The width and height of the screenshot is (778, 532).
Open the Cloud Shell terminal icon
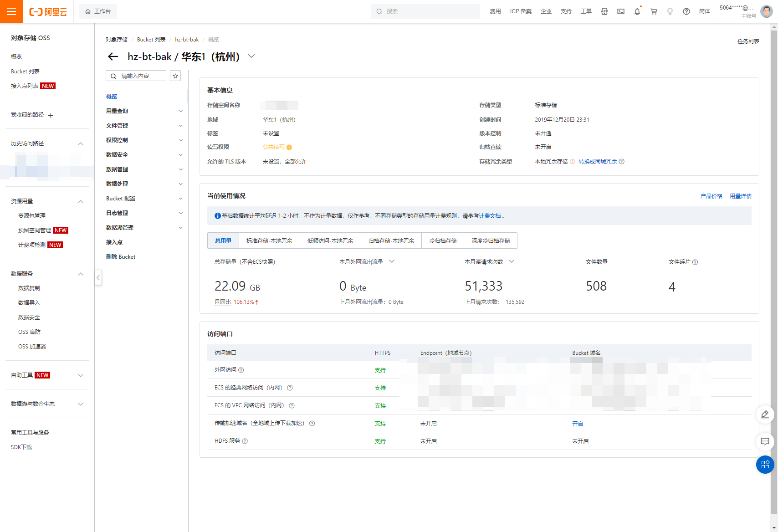(x=621, y=11)
